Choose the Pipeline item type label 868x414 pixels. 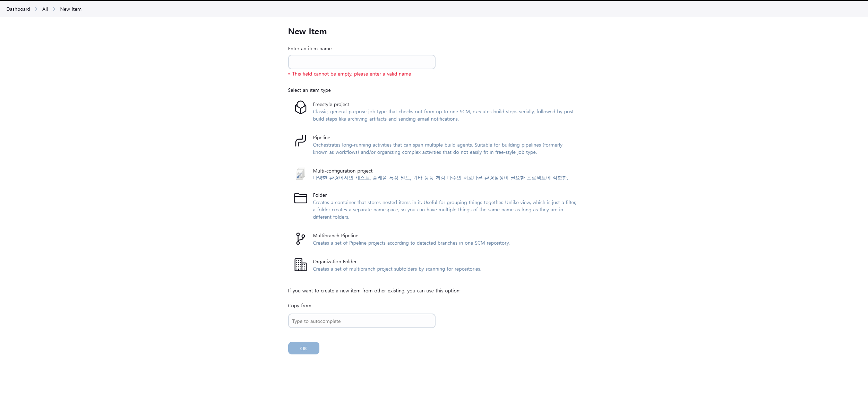[x=321, y=138]
